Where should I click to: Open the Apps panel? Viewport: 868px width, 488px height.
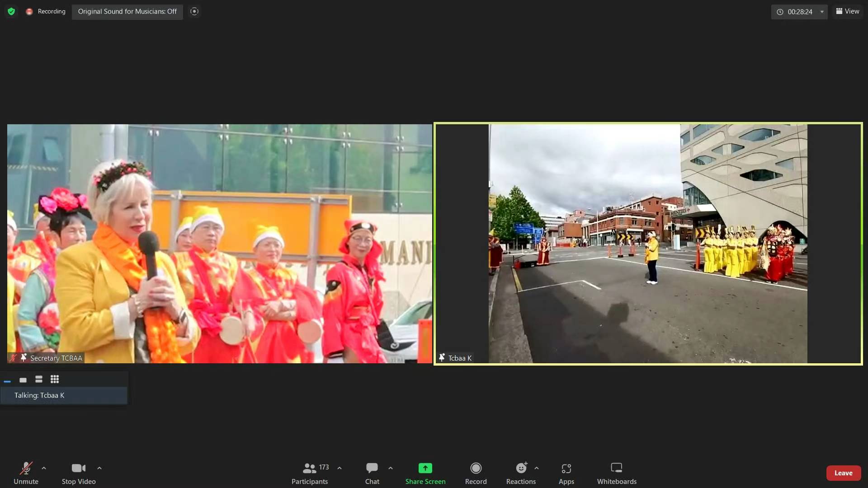(566, 473)
